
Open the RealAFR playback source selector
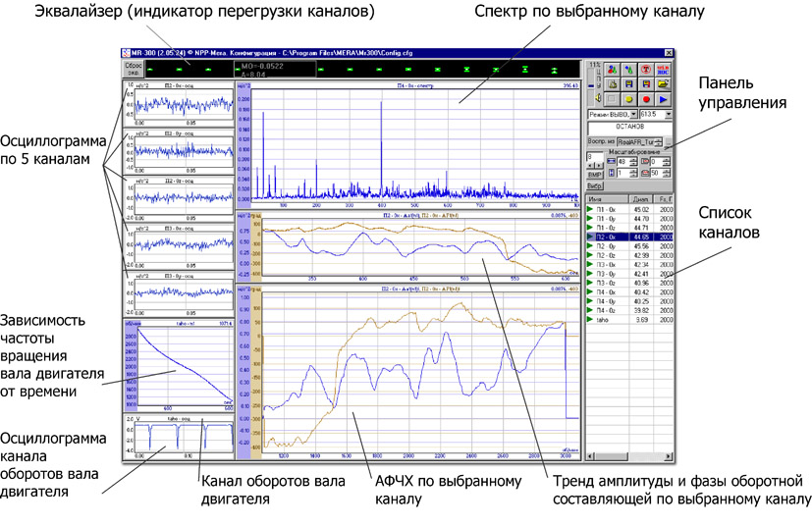[x=634, y=142]
